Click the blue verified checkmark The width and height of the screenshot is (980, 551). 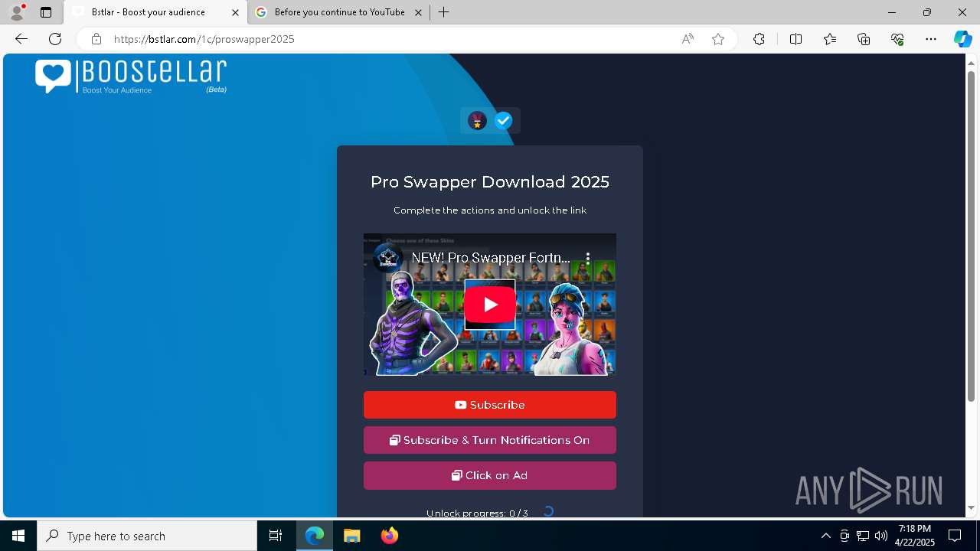point(503,120)
